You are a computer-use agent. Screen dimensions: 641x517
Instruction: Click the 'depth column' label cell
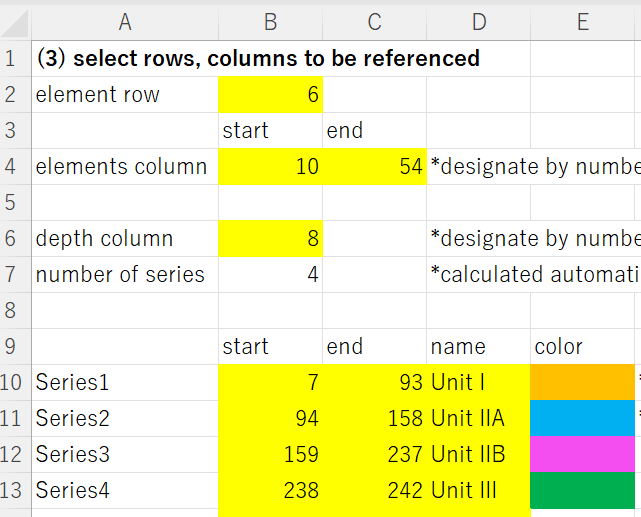(x=125, y=238)
